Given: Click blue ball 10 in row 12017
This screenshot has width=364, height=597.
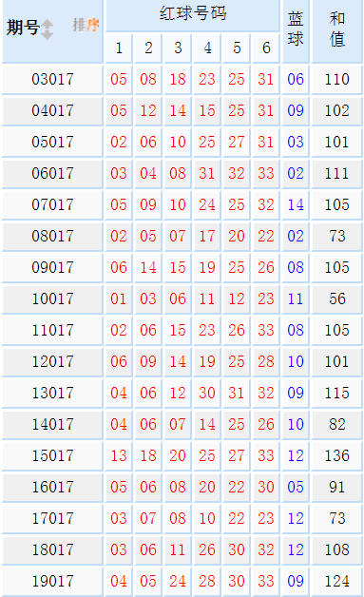Looking at the screenshot, I should [x=296, y=361].
